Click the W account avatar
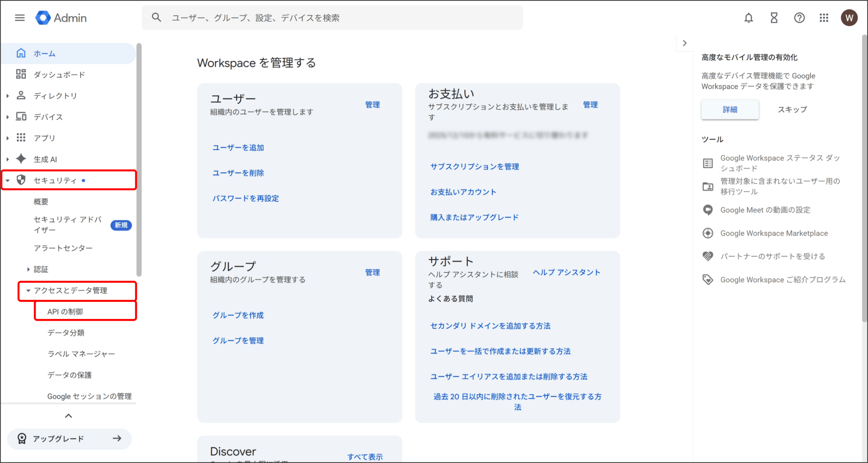 click(849, 18)
